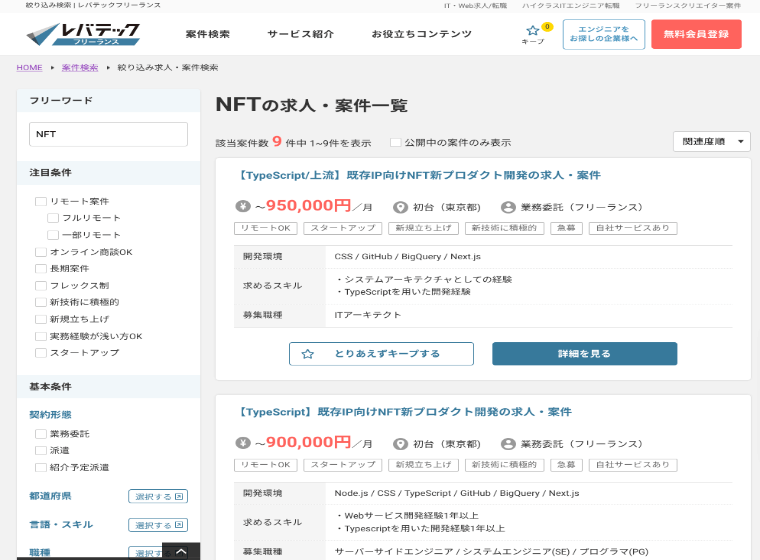760x560 pixels.
Task: Click HOME breadcrumb link
Action: pos(30,67)
